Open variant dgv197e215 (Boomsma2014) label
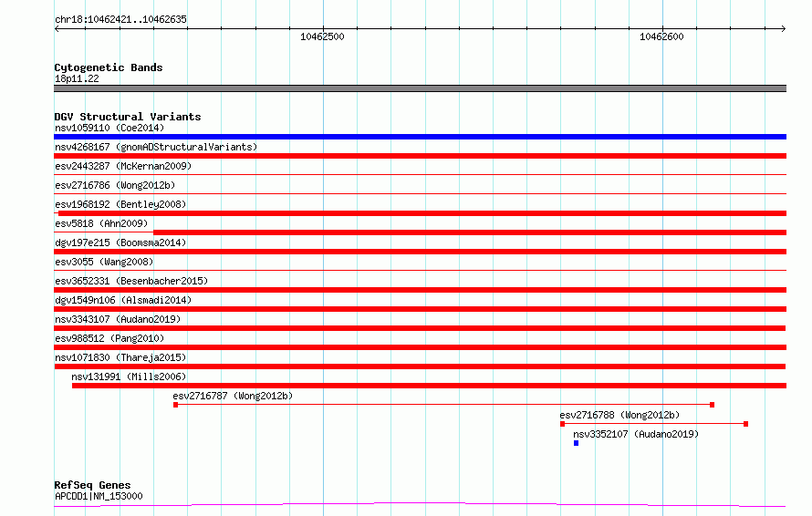The width and height of the screenshot is (812, 516). (120, 243)
